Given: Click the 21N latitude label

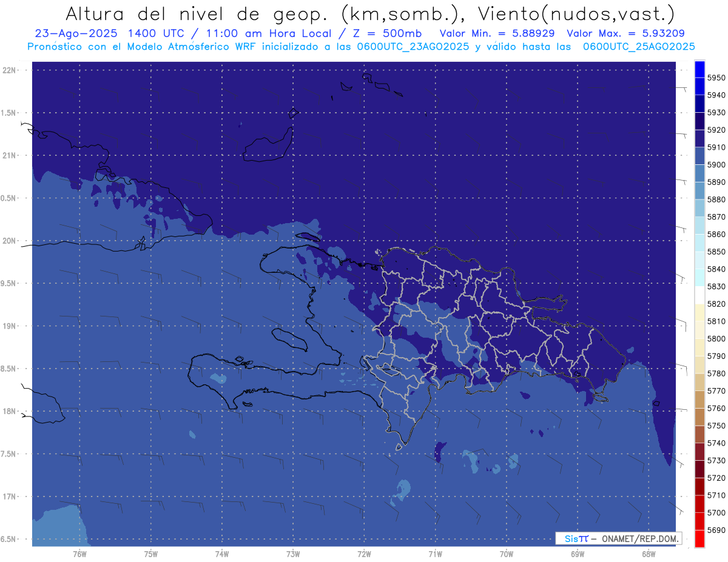Looking at the screenshot, I should [10, 156].
